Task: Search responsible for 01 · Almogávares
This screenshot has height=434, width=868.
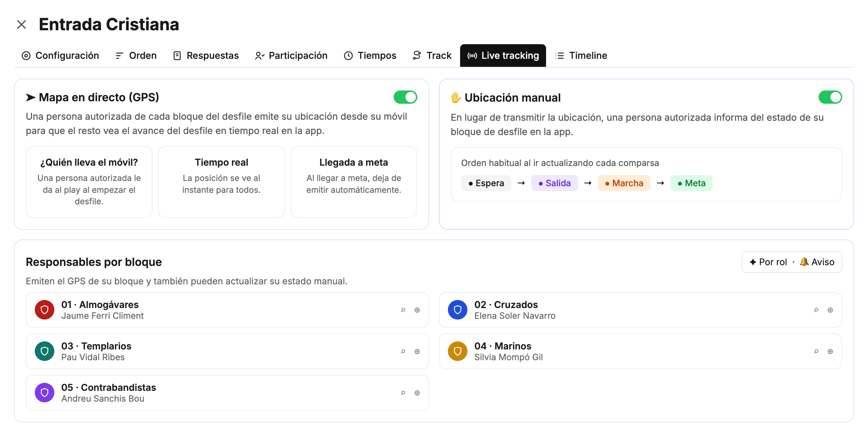Action: 403,310
